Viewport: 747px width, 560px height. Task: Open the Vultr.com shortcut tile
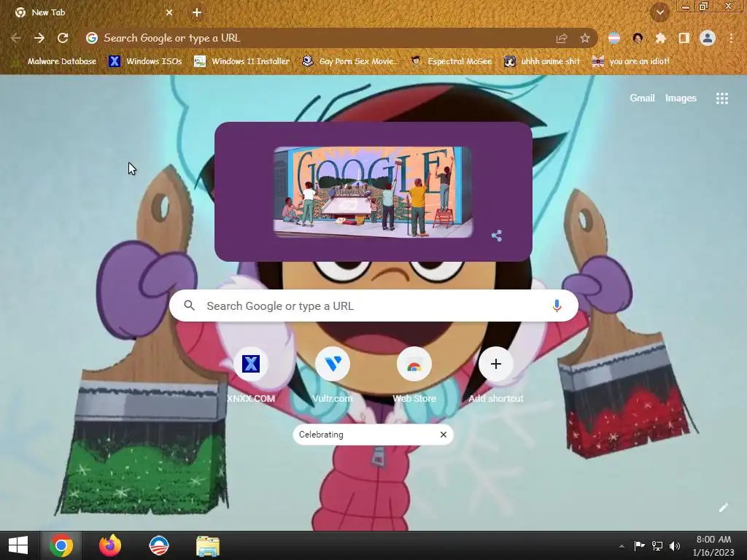[333, 376]
